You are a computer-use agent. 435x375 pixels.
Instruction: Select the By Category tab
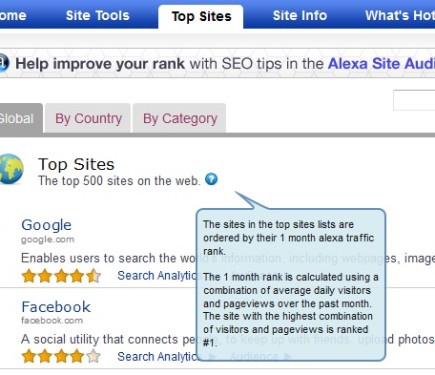180,118
